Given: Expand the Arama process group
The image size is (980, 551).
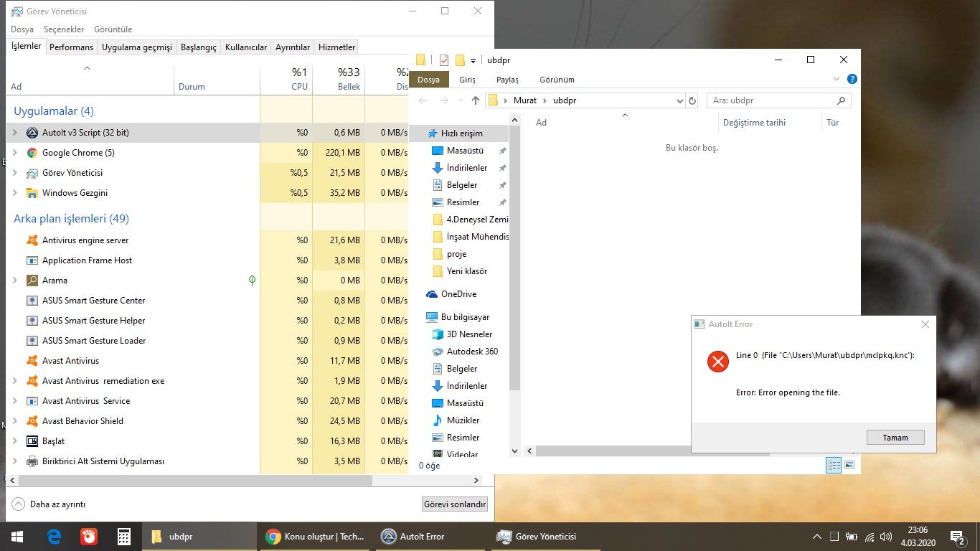Looking at the screenshot, I should (x=14, y=281).
